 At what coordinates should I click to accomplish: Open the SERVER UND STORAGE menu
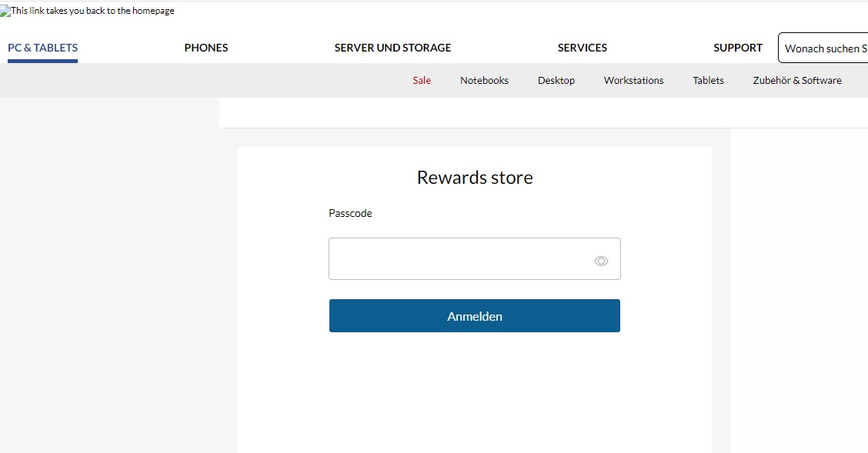tap(392, 47)
